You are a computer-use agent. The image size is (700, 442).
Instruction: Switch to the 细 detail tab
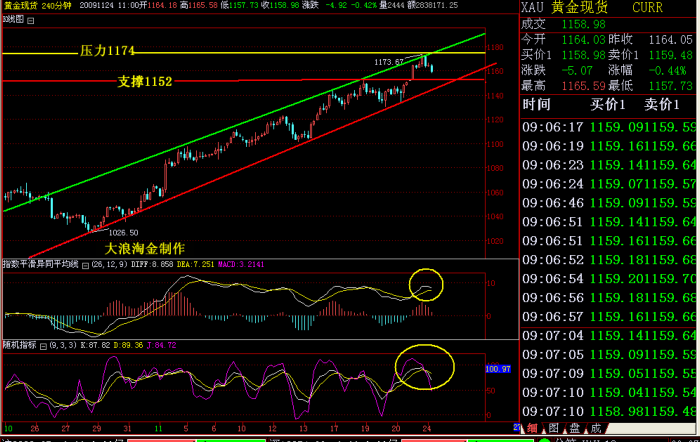[532, 428]
